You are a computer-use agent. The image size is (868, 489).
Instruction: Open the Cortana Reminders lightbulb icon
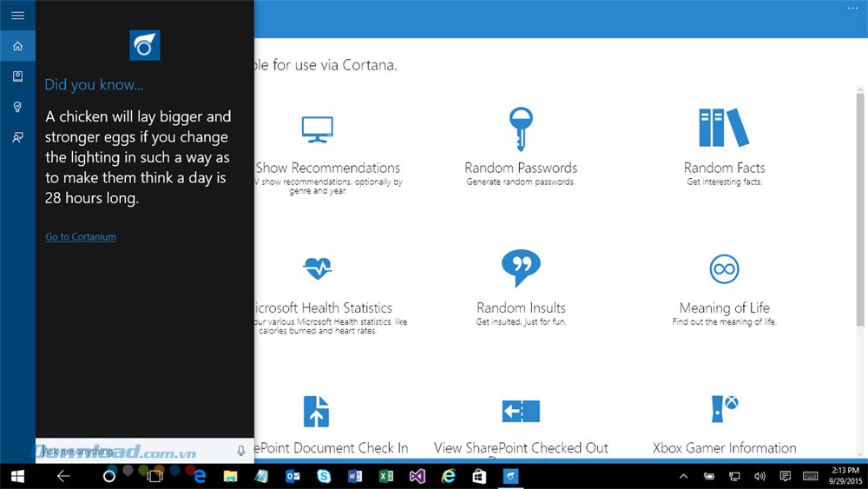17,107
